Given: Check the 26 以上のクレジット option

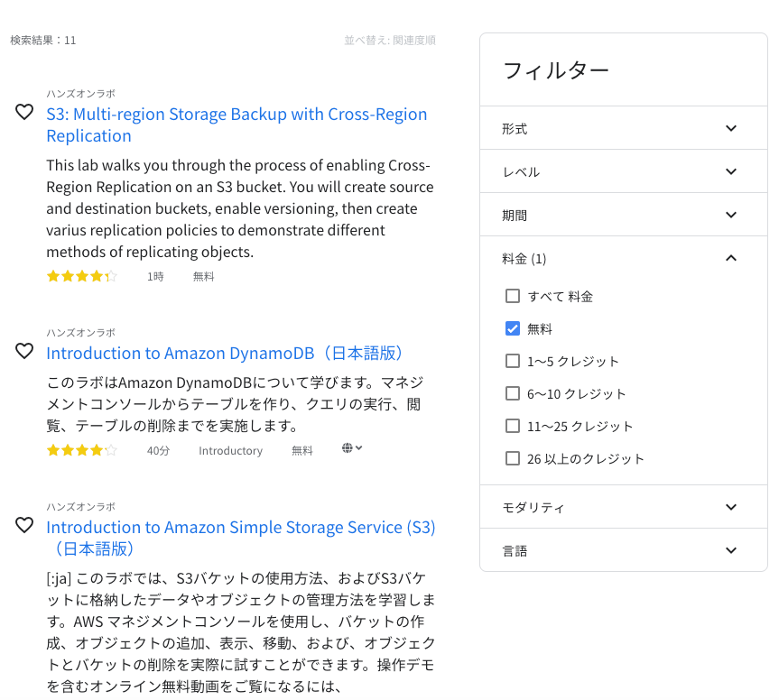Looking at the screenshot, I should pos(512,458).
